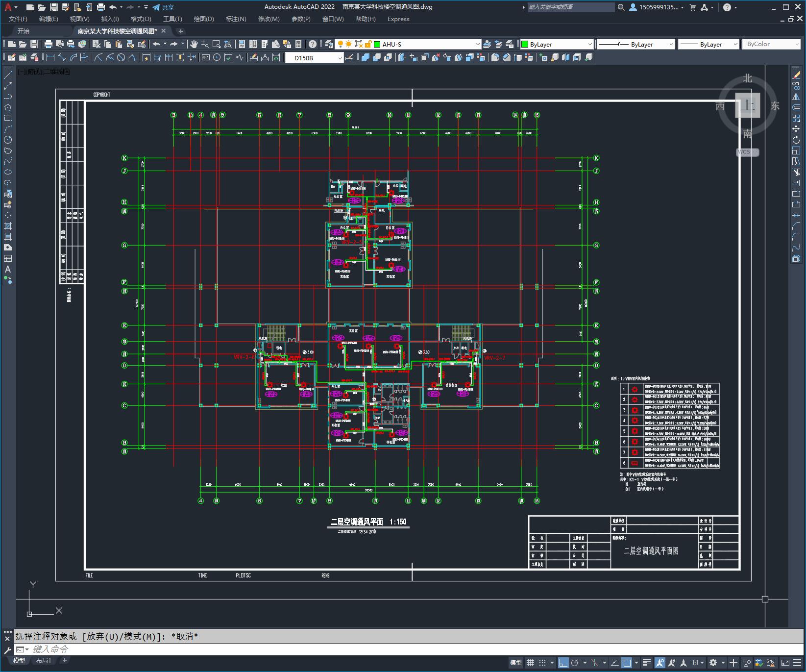Image resolution: width=806 pixels, height=672 pixels.
Task: Toggle grid display in status bar
Action: (x=530, y=663)
